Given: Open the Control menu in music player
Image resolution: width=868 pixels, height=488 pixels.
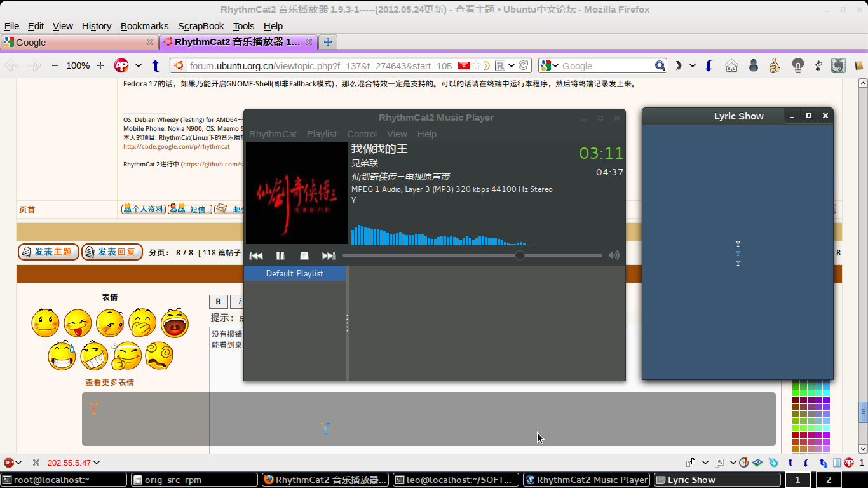Looking at the screenshot, I should (x=362, y=134).
